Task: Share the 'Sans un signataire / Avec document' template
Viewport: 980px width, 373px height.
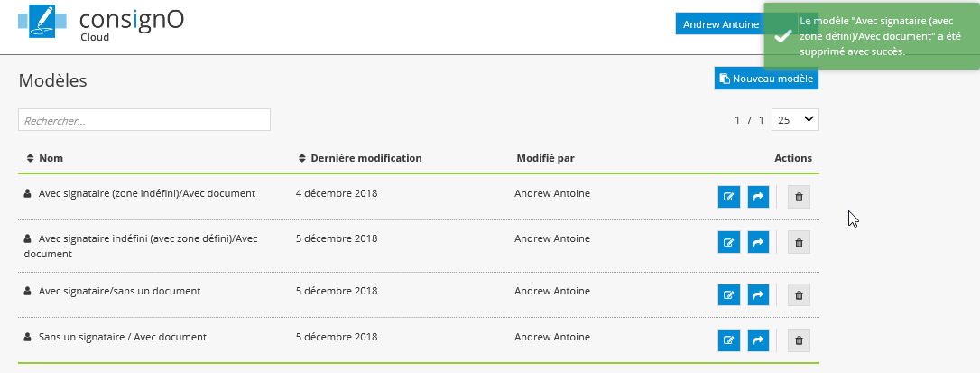Action: [x=758, y=340]
